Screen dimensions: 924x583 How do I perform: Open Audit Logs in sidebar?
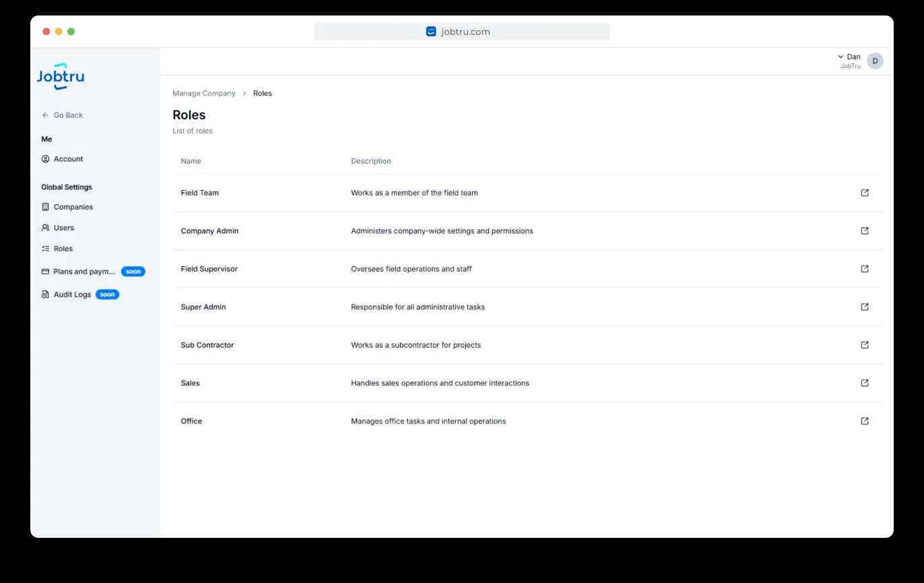pos(72,295)
